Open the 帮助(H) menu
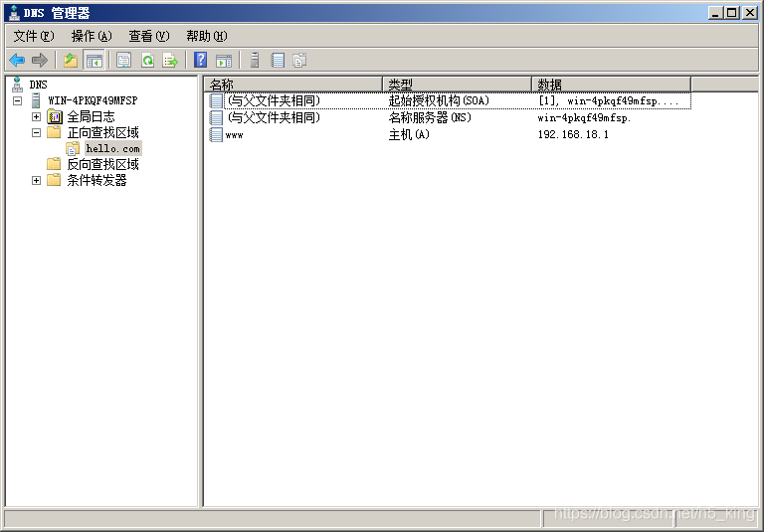Viewport: 764px width, 532px height. [207, 36]
